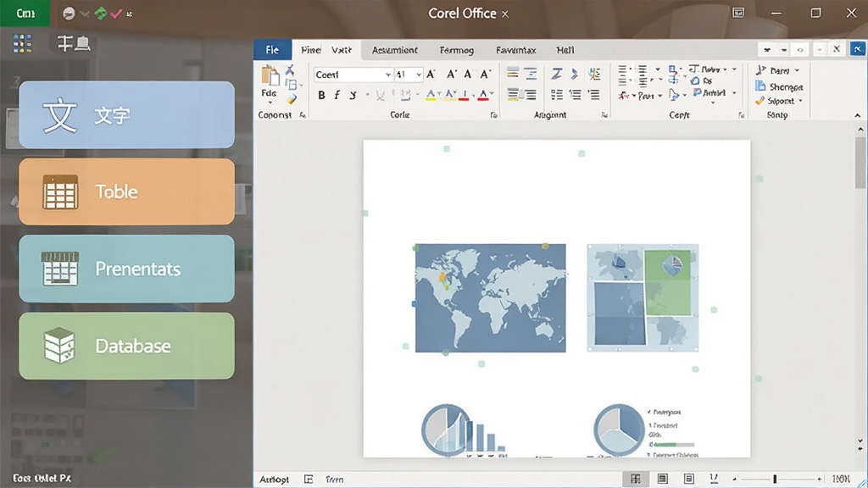The image size is (868, 488).
Task: Click the highlighted table view status icon
Action: coord(636,479)
